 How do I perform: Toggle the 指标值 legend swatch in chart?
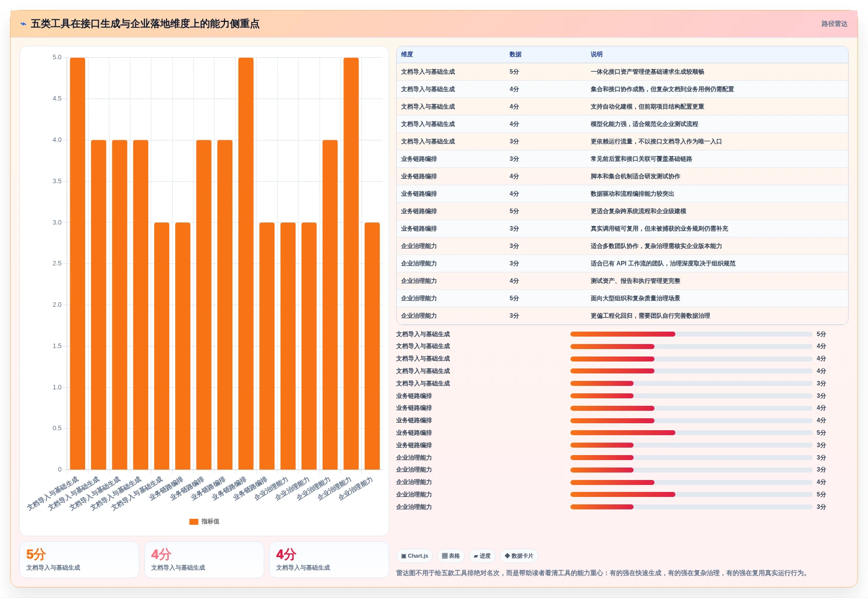point(194,522)
